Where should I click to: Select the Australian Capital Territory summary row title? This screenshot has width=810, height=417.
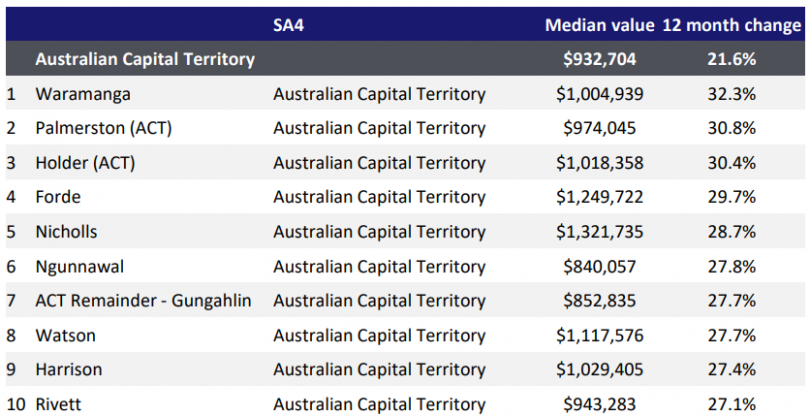145,59
